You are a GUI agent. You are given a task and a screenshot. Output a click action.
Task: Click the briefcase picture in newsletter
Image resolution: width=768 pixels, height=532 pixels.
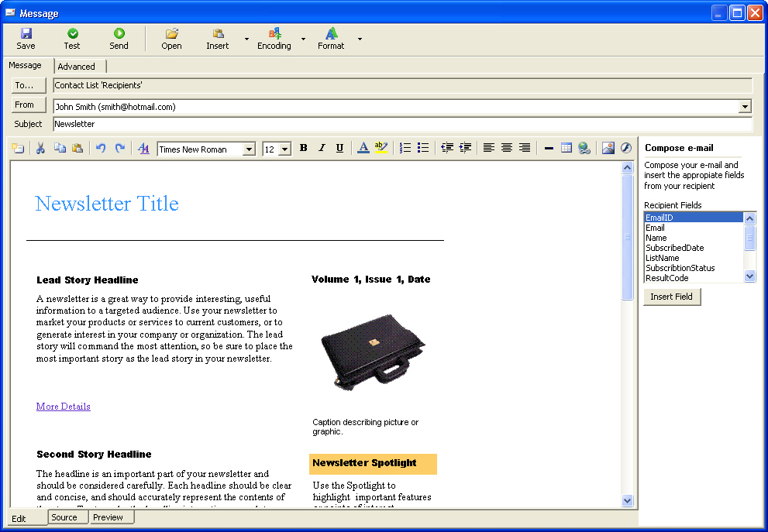(x=374, y=352)
